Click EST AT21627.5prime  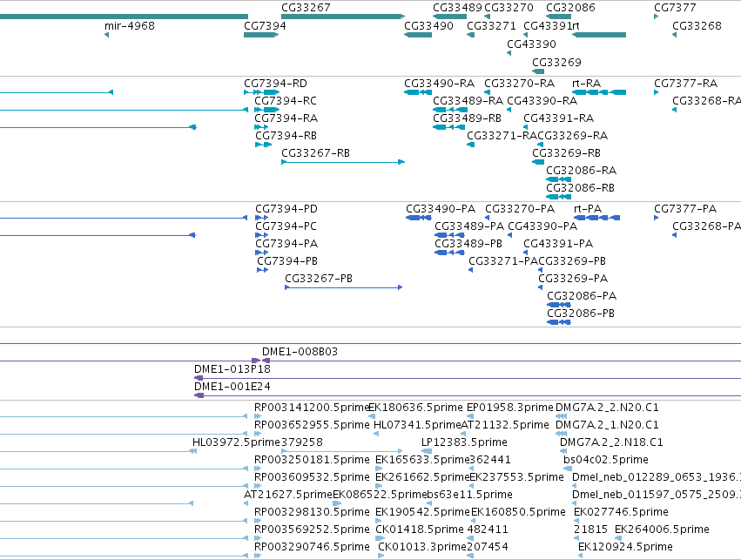pos(288,495)
